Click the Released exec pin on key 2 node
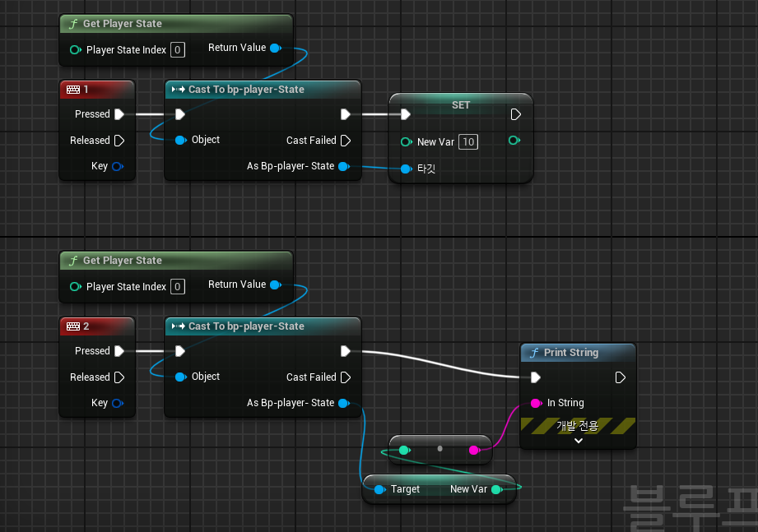The image size is (758, 532). click(119, 377)
